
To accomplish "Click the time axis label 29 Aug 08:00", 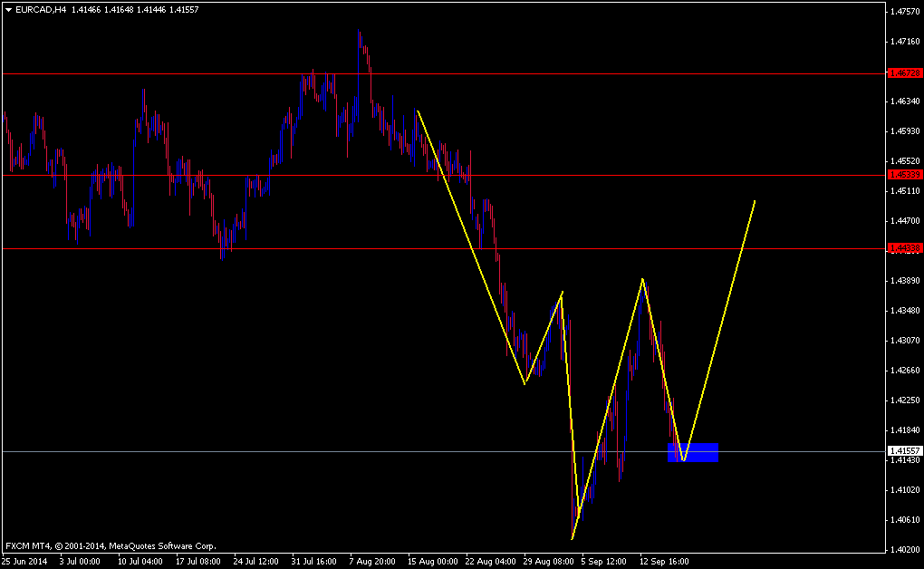I will (x=549, y=562).
